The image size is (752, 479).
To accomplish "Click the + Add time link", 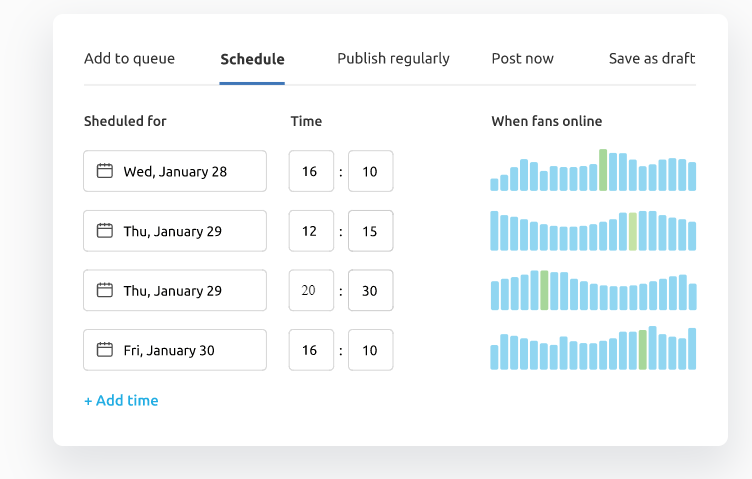I will click(121, 400).
